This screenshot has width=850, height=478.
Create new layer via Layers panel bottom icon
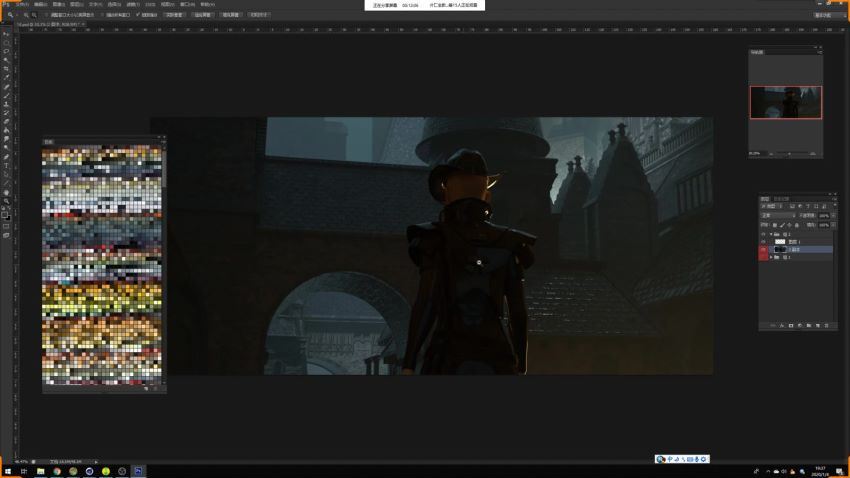pyautogui.click(x=817, y=326)
